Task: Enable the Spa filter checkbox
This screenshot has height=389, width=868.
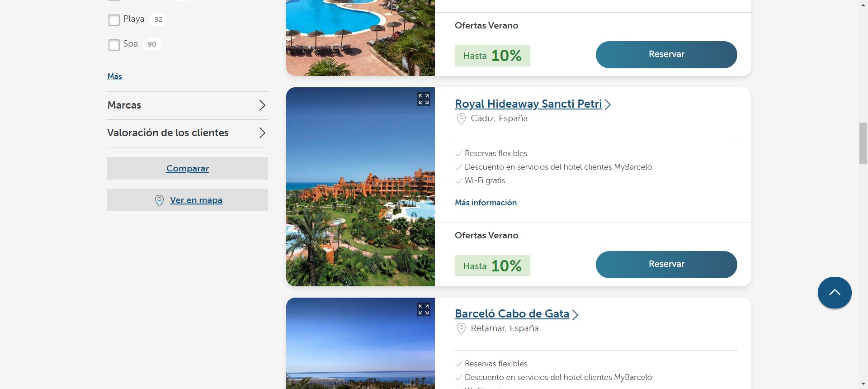Action: click(x=114, y=45)
